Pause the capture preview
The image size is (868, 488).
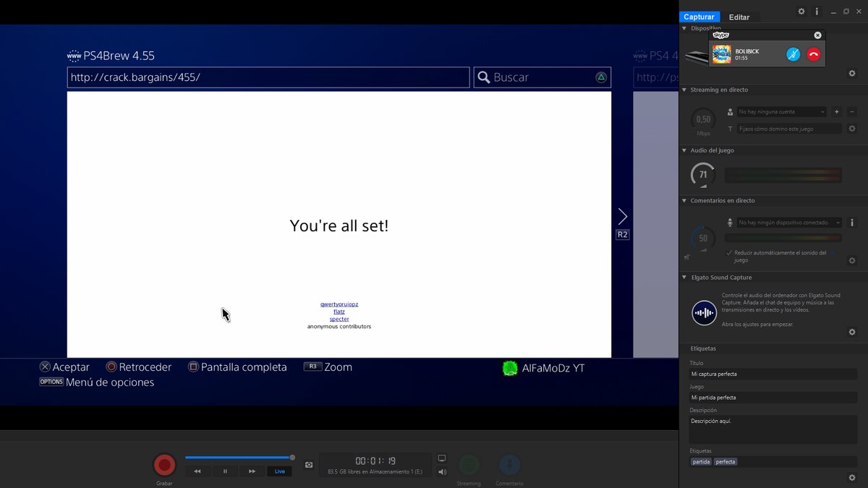(225, 471)
